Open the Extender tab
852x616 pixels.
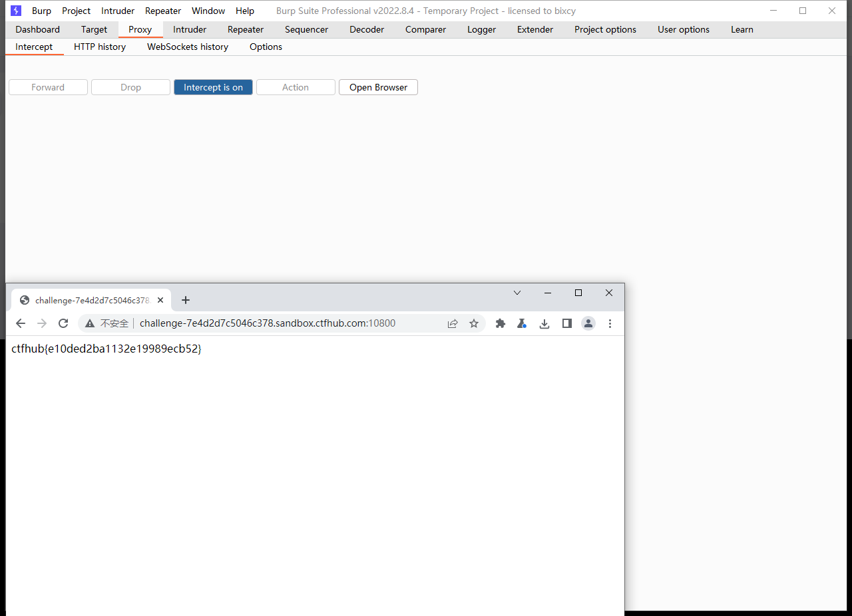[x=535, y=29]
